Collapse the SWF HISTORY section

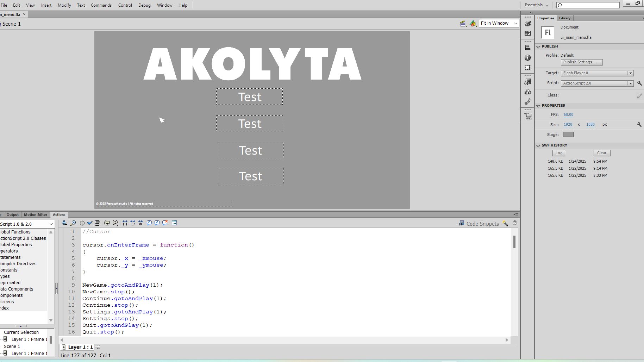coord(538,146)
